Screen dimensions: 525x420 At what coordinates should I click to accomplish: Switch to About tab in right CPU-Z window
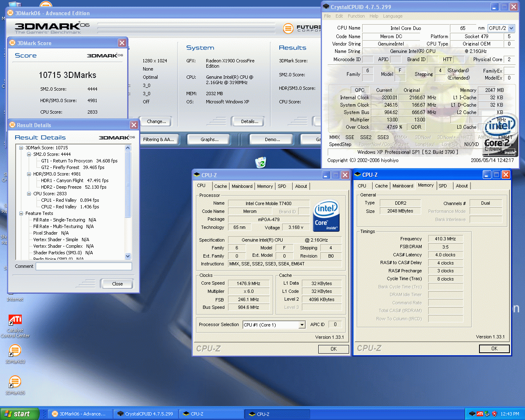(462, 186)
